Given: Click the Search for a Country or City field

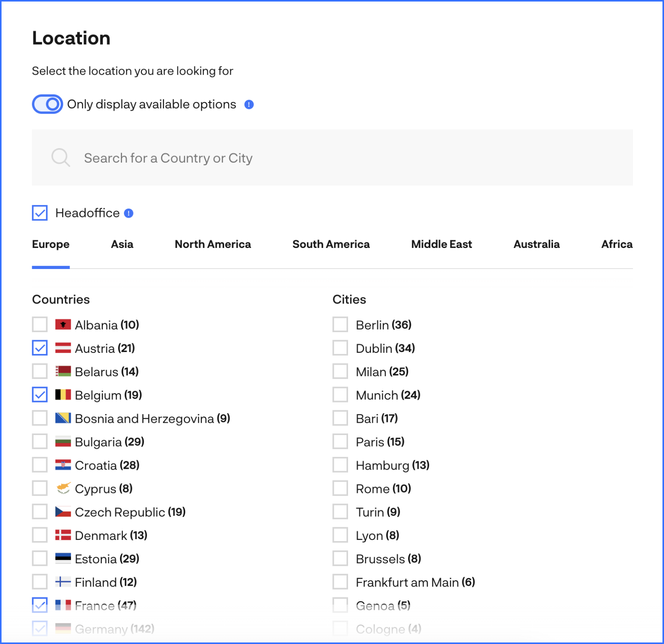Looking at the screenshot, I should 332,157.
